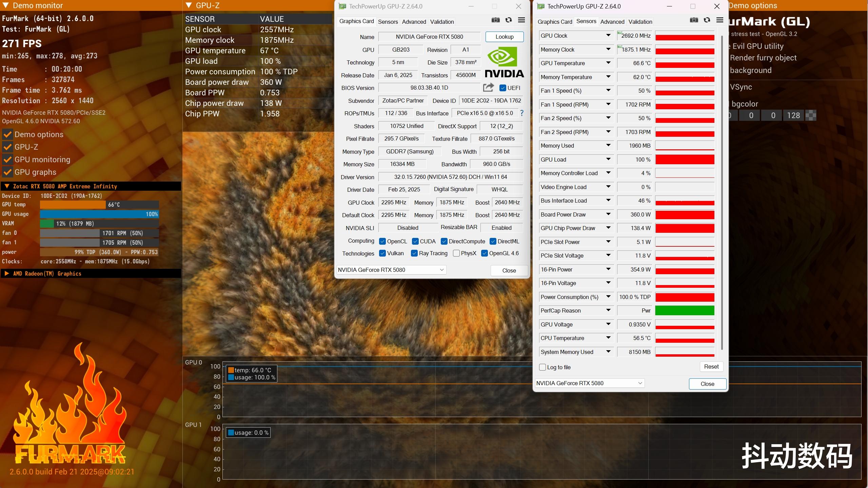Viewport: 868px width, 488px height.
Task: Open the Validation tab in Sensors window
Action: (x=640, y=22)
